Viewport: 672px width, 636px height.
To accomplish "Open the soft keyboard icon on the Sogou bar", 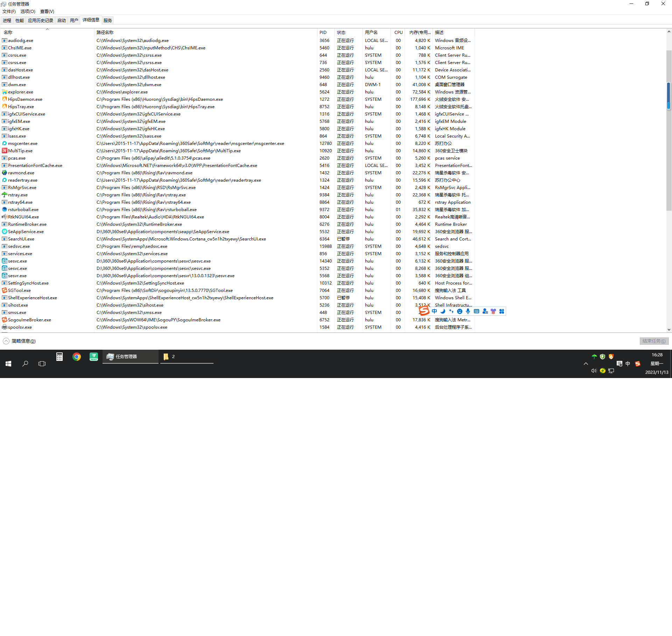I will (x=476, y=311).
